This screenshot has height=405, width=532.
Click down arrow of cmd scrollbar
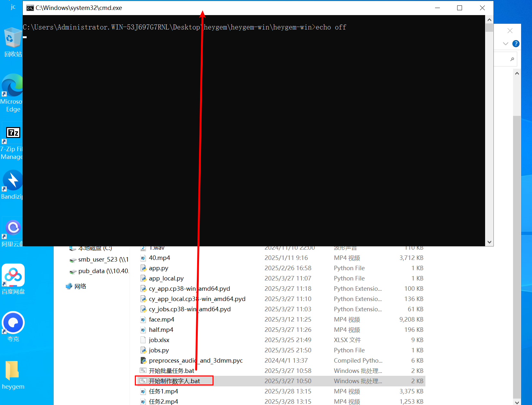489,242
